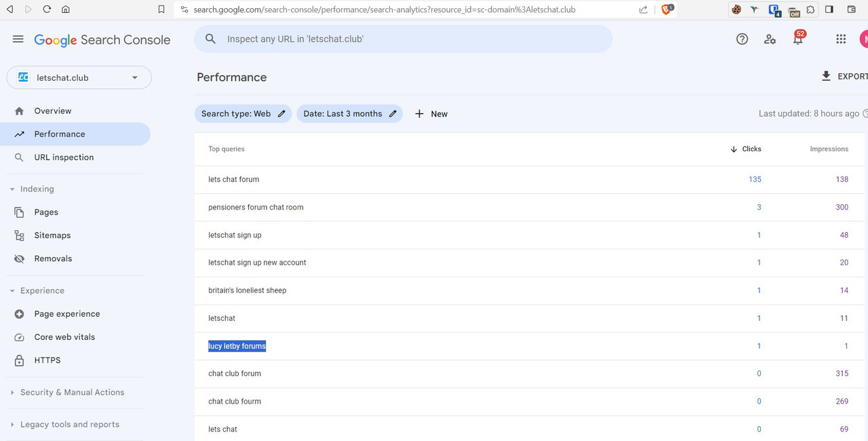The height and width of the screenshot is (441, 868).
Task: Click the Google Search Console logo
Action: [102, 40]
